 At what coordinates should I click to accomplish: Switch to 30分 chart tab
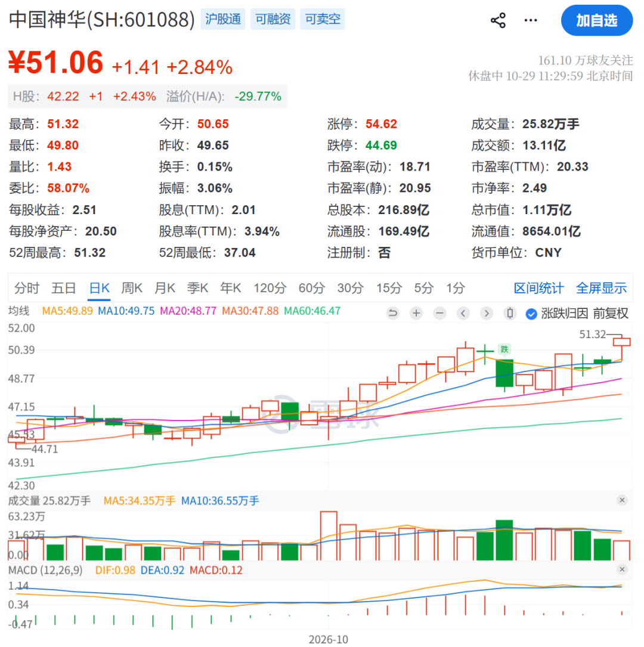[350, 288]
